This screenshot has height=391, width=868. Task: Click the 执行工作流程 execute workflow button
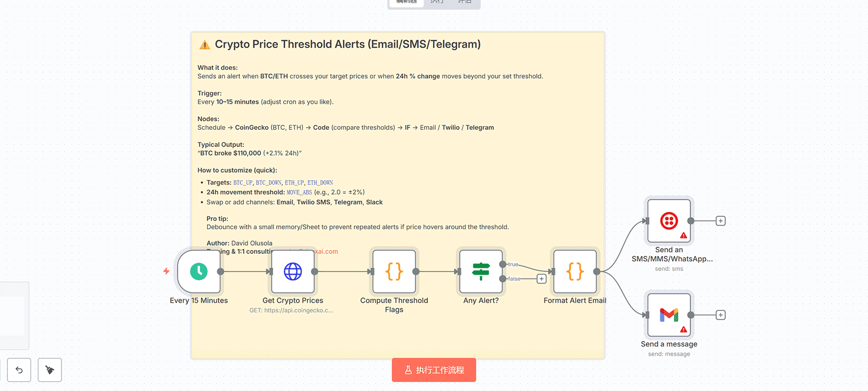(434, 370)
